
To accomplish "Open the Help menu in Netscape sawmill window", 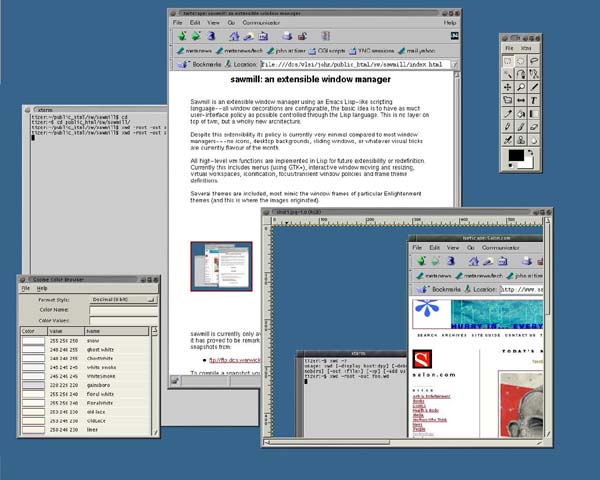I will 450,23.
